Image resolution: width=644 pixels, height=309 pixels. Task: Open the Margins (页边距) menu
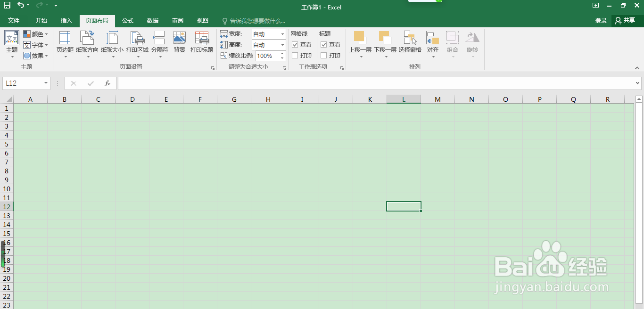coord(65,44)
